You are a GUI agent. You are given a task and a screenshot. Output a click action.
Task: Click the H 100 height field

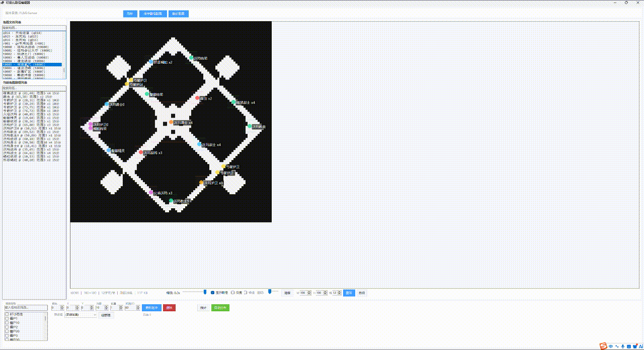[x=321, y=293]
